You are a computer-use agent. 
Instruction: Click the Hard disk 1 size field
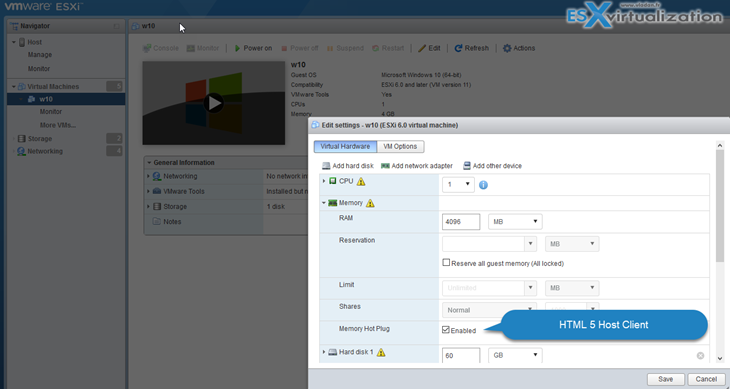(461, 355)
